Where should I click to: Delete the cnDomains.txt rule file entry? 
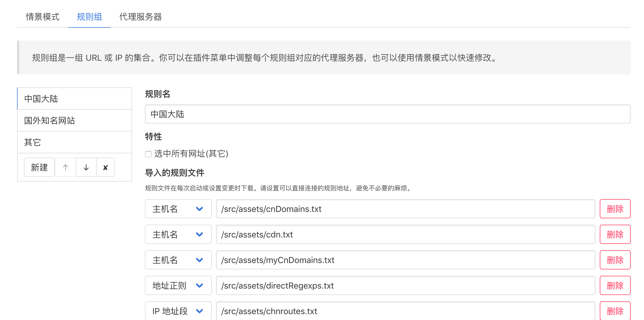click(615, 209)
